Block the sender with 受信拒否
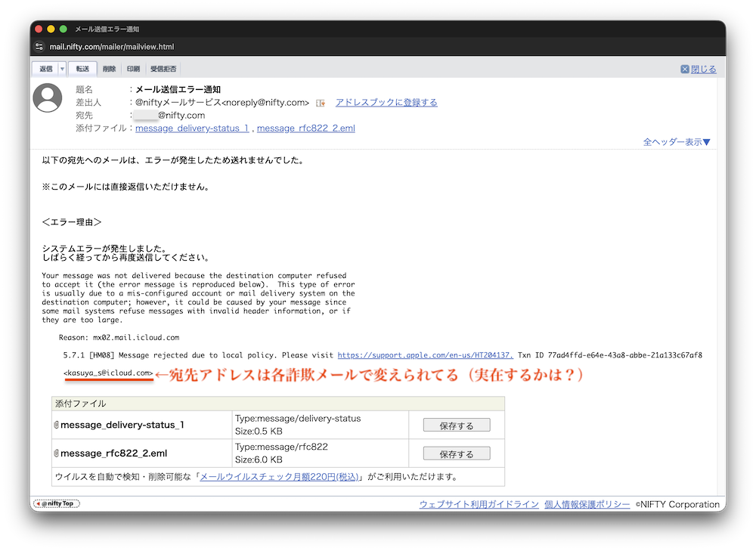The image size is (756, 551). tap(164, 69)
